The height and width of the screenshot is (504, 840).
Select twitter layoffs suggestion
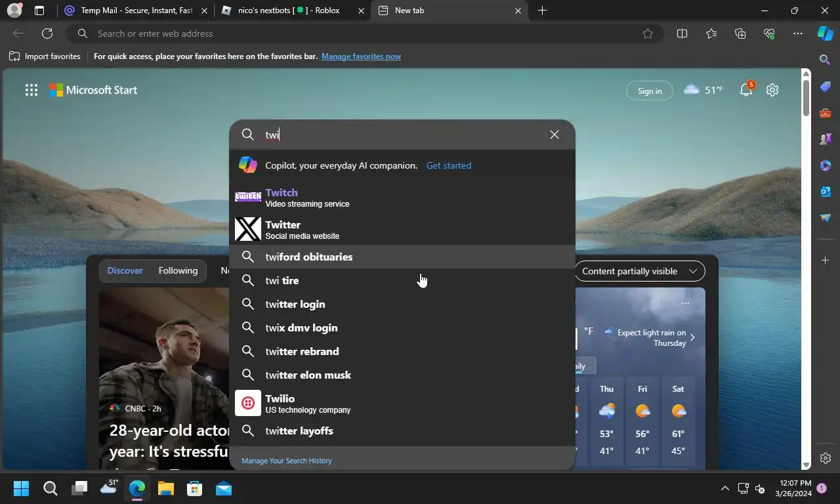(402, 430)
